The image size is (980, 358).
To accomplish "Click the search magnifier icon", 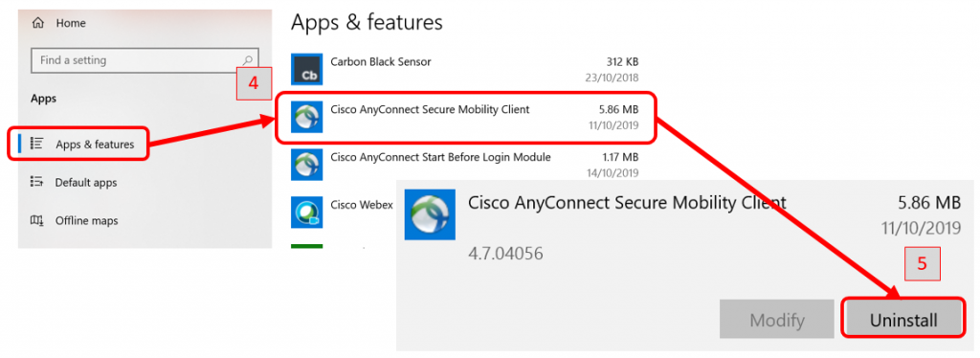I will click(x=248, y=60).
